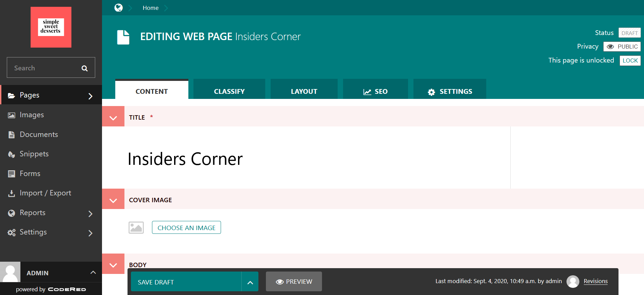Collapse the COVER IMAGE section
Viewport: 644px width, 295px height.
113,200
